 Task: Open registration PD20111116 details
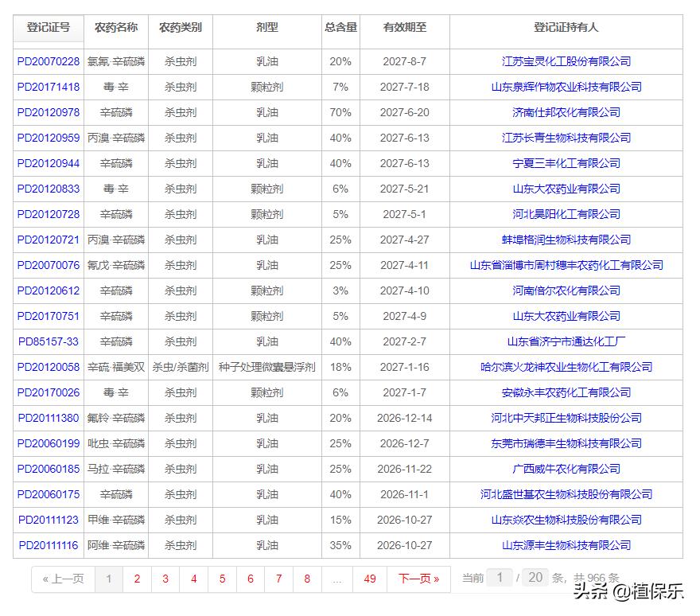[49, 545]
